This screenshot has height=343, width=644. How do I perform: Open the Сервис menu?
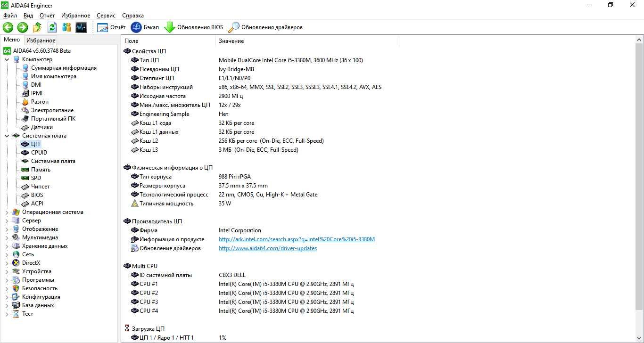tap(106, 16)
